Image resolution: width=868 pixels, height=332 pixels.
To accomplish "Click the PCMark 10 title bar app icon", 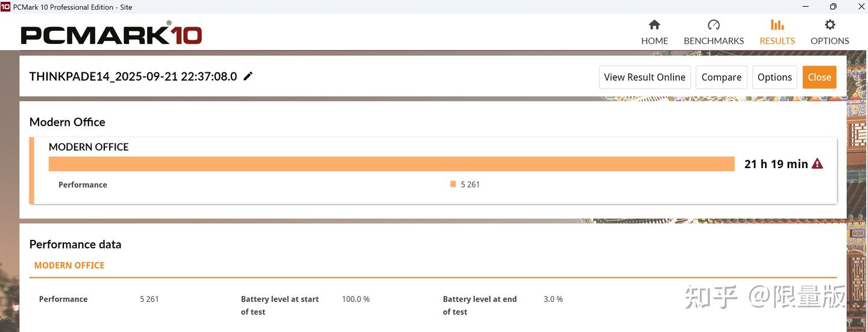I will (x=5, y=7).
